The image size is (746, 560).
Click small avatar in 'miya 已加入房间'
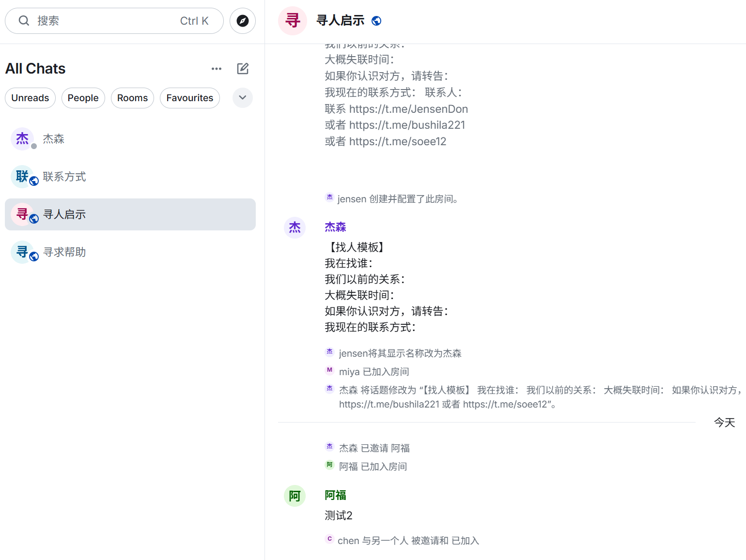(330, 370)
